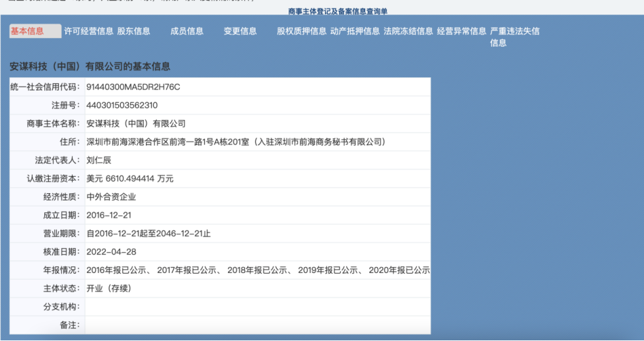Click the 统一社会信用代码 label

pyautogui.click(x=45, y=87)
